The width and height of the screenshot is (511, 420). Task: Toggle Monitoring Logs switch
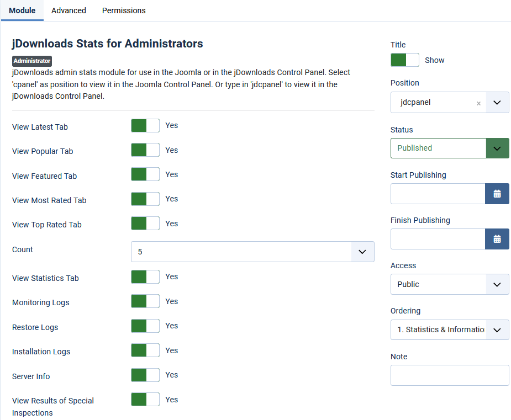[145, 301]
